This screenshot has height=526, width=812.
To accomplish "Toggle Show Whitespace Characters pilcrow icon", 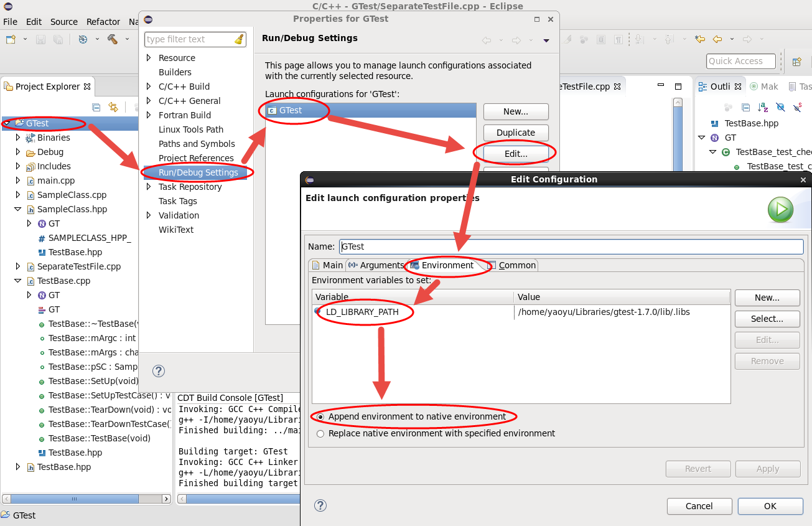I will tap(618, 39).
